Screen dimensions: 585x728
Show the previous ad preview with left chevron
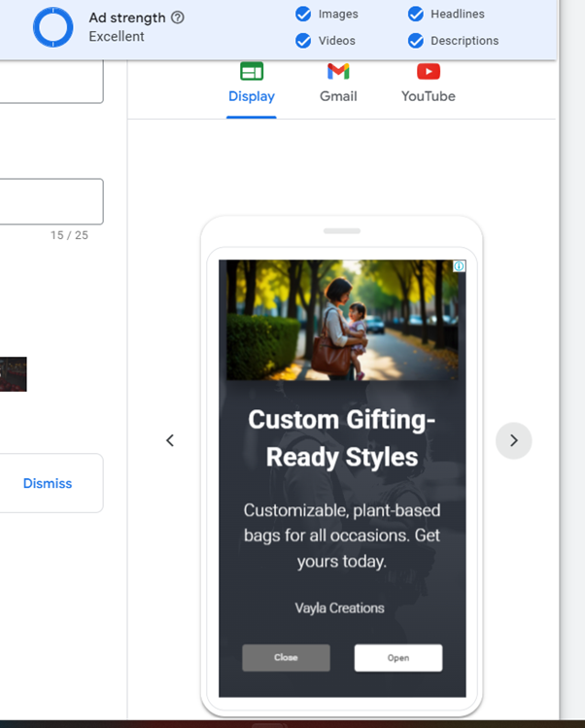pos(170,440)
